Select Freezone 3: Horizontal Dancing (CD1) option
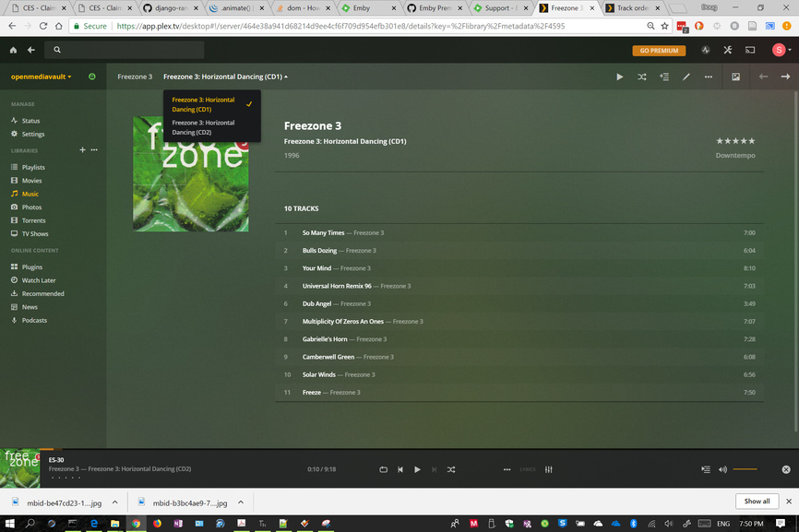Screen dimensions: 799x532 pyautogui.click(x=211, y=104)
